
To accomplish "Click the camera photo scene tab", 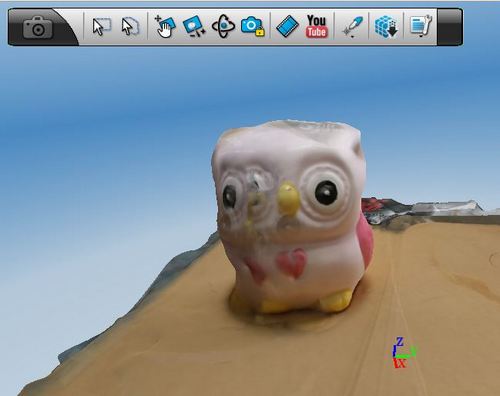I will tap(38, 27).
